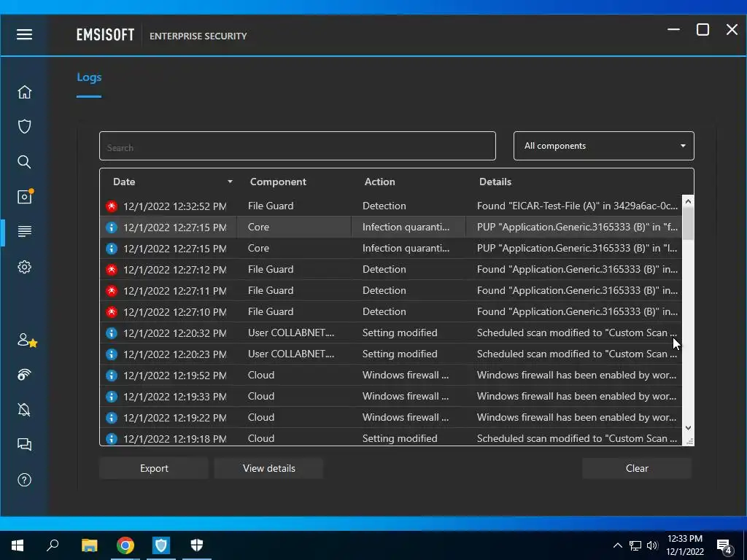Click the scrollbar down arrow in log list
Image resolution: width=747 pixels, height=560 pixels.
point(688,427)
